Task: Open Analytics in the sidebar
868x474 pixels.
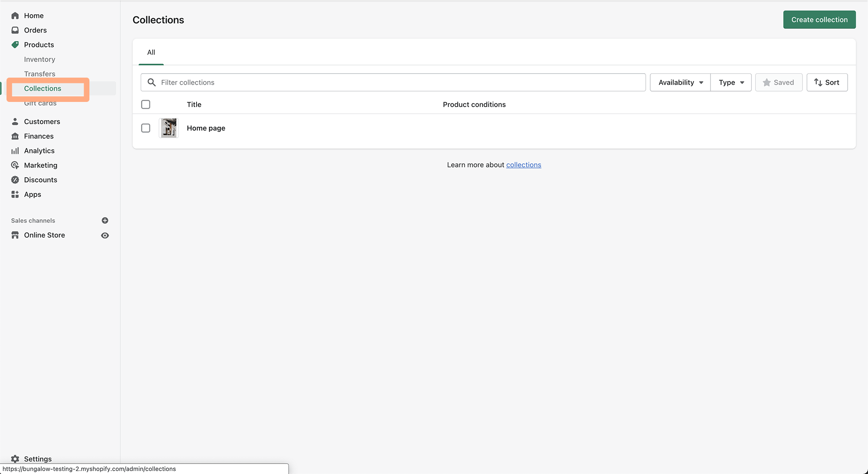Action: point(39,150)
